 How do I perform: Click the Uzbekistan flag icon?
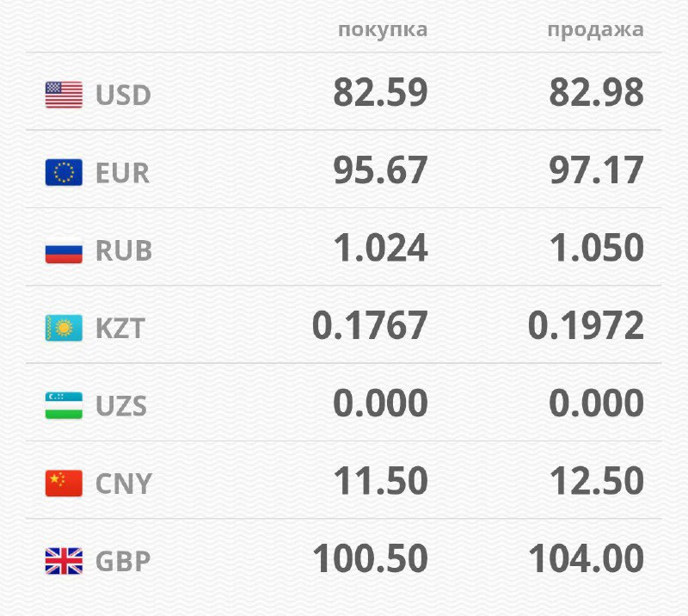[x=64, y=405]
